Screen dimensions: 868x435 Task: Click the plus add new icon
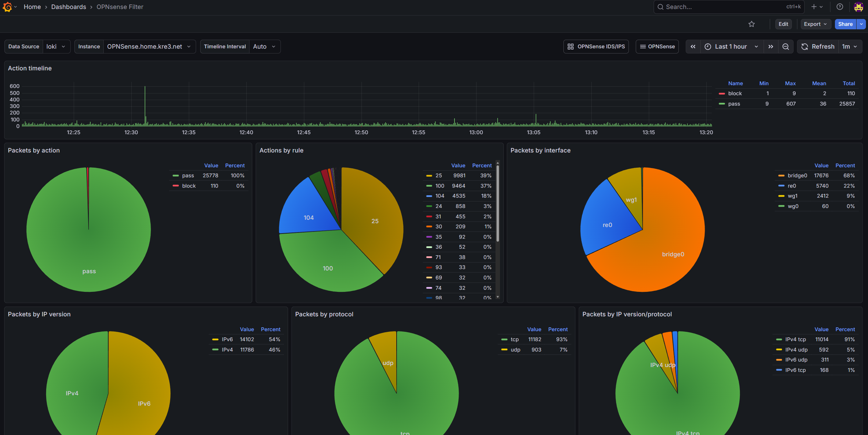click(814, 7)
